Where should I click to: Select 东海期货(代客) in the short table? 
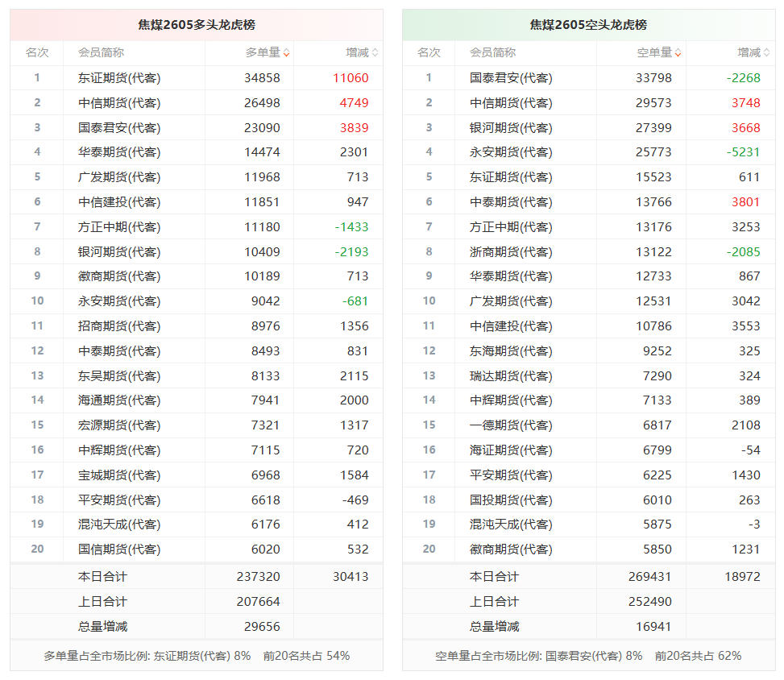click(511, 351)
